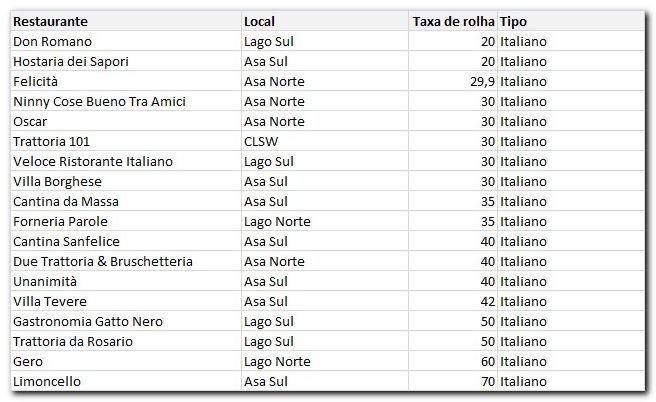Viewport: 656px width, 402px height.
Task: Select the 70 corkage fee cell
Action: coord(486,381)
